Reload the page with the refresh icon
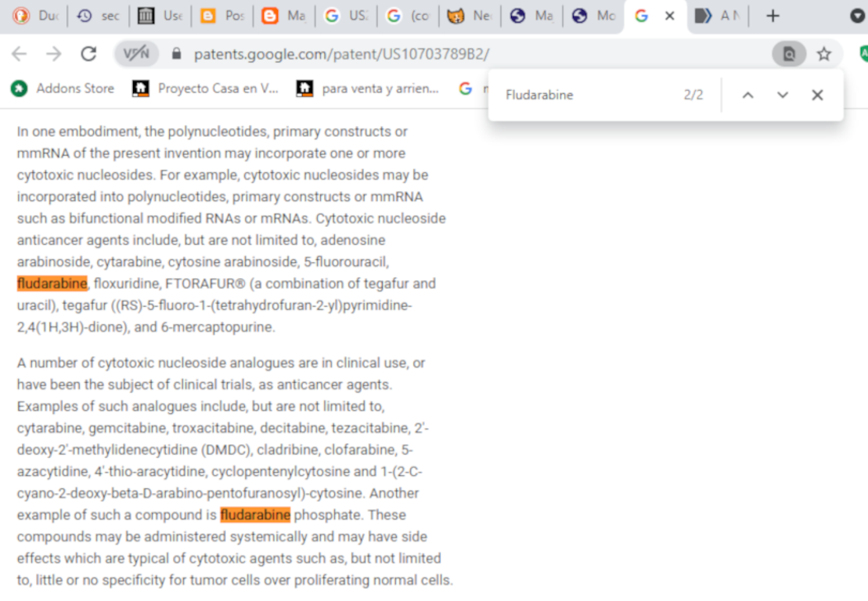Image resolution: width=868 pixels, height=601 pixels. (x=88, y=54)
